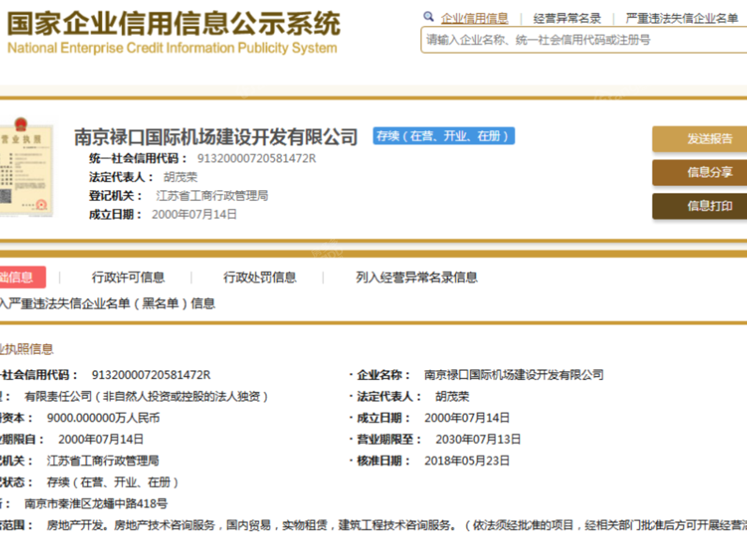This screenshot has width=747, height=560.
Task: Click header registration authority 江苏省工商行政管理局
Action: (x=212, y=196)
